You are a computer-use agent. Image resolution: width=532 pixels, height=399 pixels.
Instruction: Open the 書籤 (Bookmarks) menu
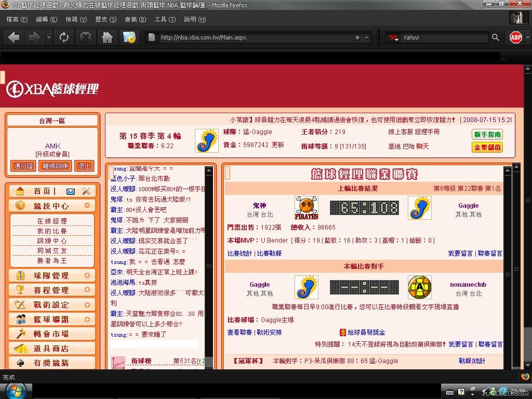click(x=135, y=19)
